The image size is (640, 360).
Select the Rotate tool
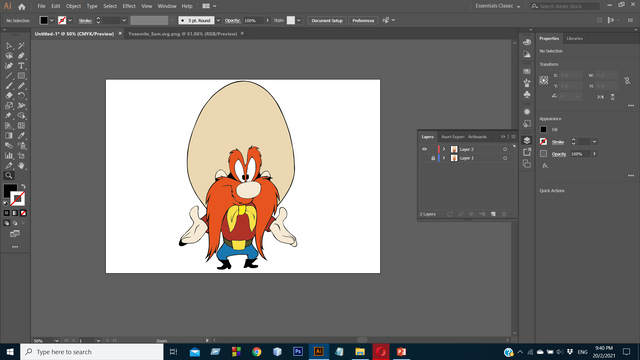tap(21, 96)
